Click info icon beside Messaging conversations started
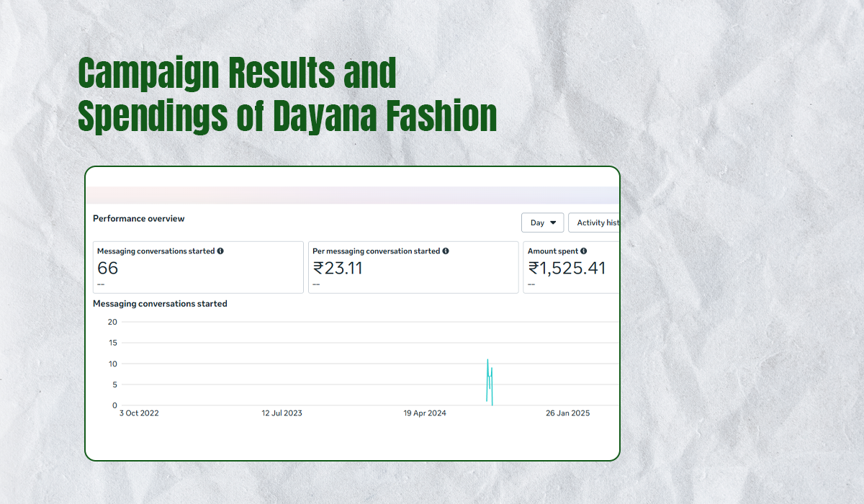The width and height of the screenshot is (864, 504). coord(220,251)
